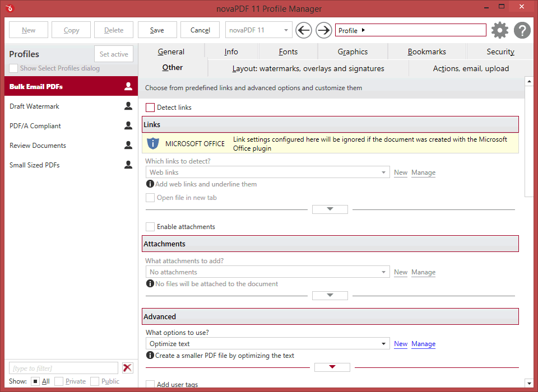Image resolution: width=538 pixels, height=392 pixels.
Task: Click the user icon beside PDF/A Compliant
Action: tap(128, 125)
